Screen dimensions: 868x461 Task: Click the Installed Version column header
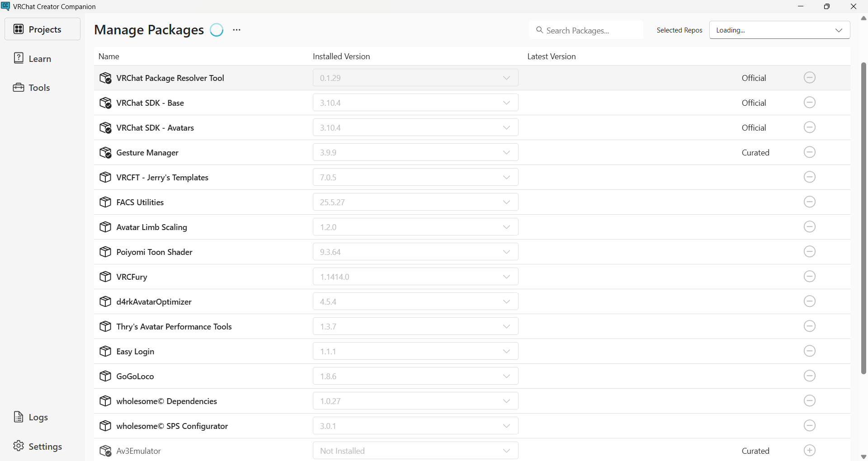[341, 56]
